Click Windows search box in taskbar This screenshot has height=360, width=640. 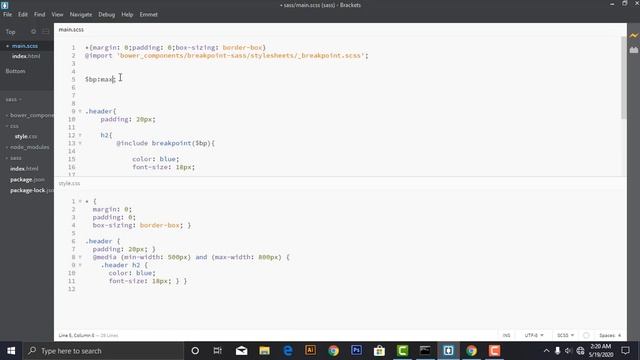click(103, 351)
